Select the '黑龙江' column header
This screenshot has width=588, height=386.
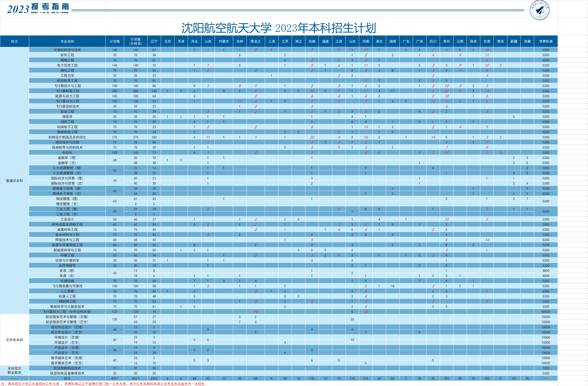[x=255, y=41]
